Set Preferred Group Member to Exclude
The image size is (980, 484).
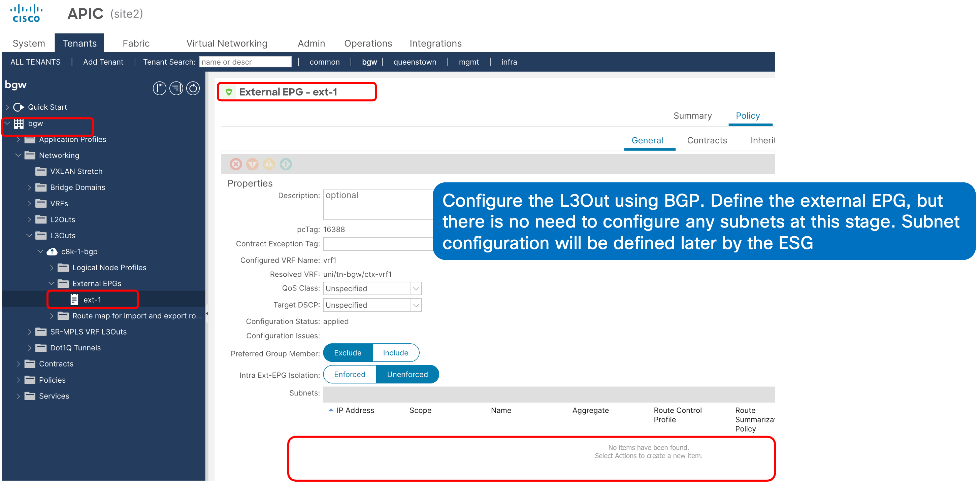coord(348,353)
